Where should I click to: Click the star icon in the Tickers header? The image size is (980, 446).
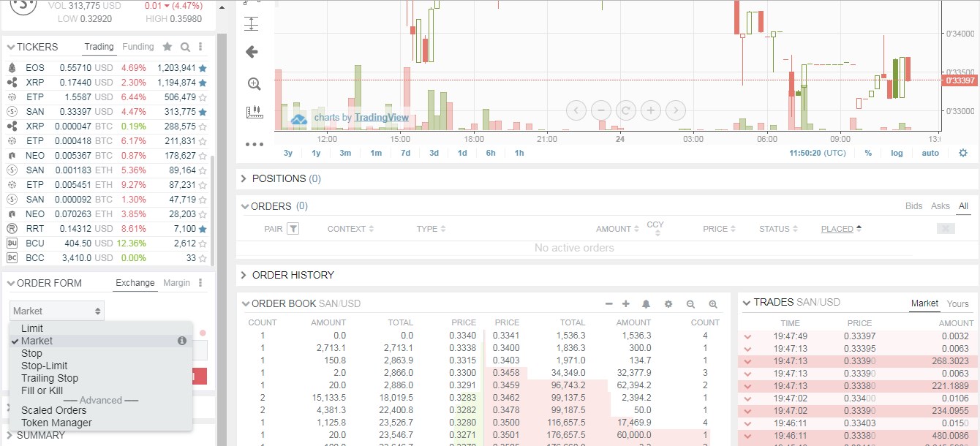coord(167,47)
